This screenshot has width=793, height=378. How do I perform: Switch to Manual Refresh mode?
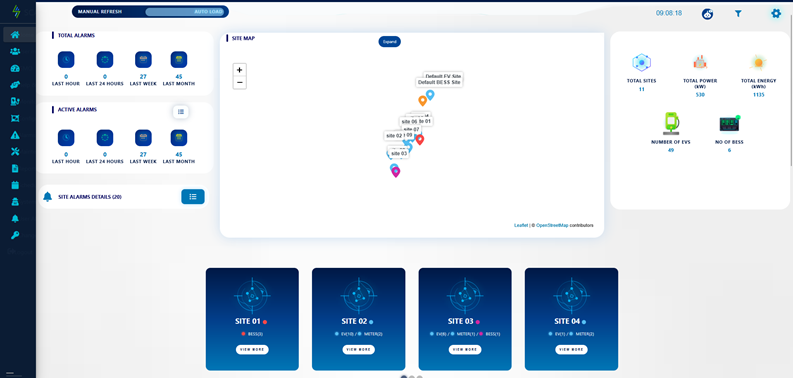[100, 12]
